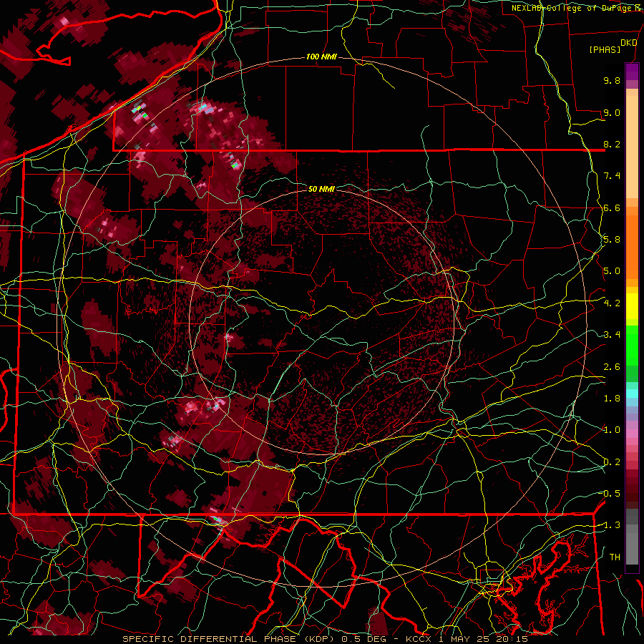Click the 4.2 scale value

point(612,303)
